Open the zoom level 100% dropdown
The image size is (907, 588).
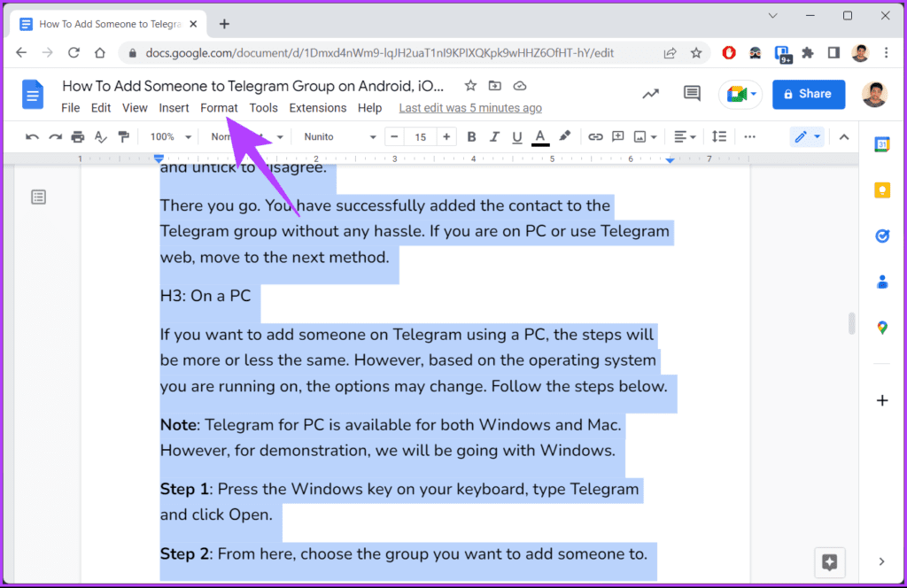pyautogui.click(x=171, y=137)
